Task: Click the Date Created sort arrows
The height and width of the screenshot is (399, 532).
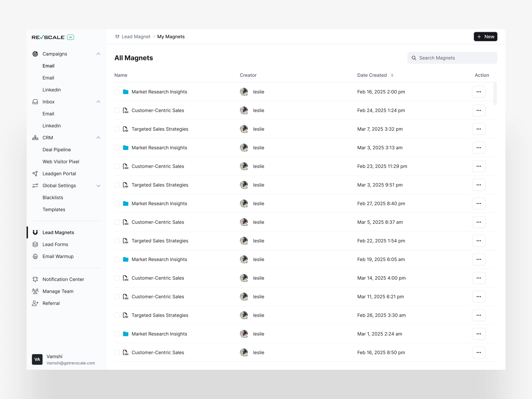Action: pos(392,75)
